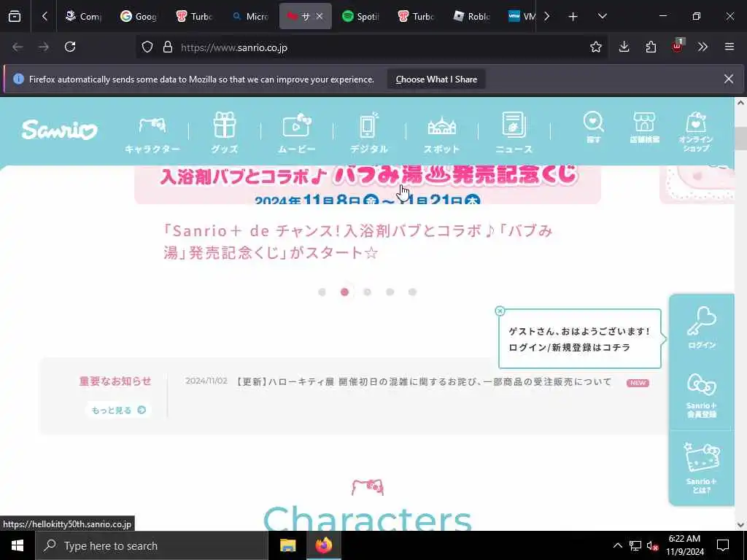Image resolution: width=747 pixels, height=560 pixels.
Task: Click the バブみ湯 banner image
Action: (x=368, y=184)
